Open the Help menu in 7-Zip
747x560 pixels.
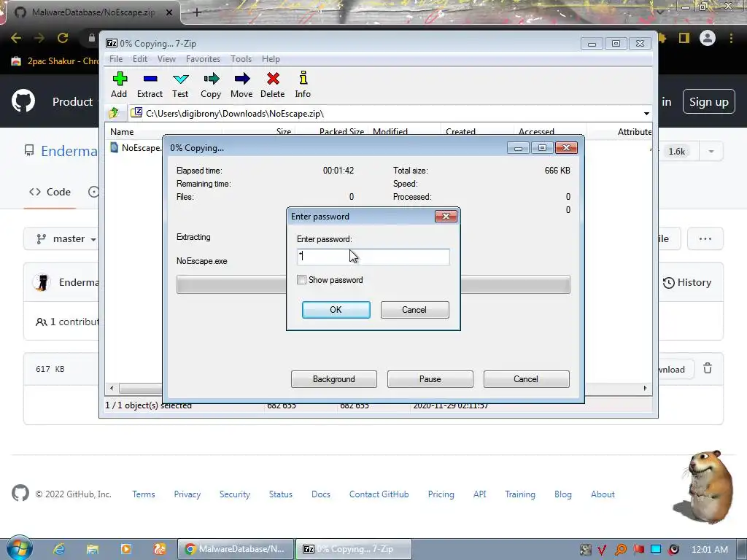(271, 58)
